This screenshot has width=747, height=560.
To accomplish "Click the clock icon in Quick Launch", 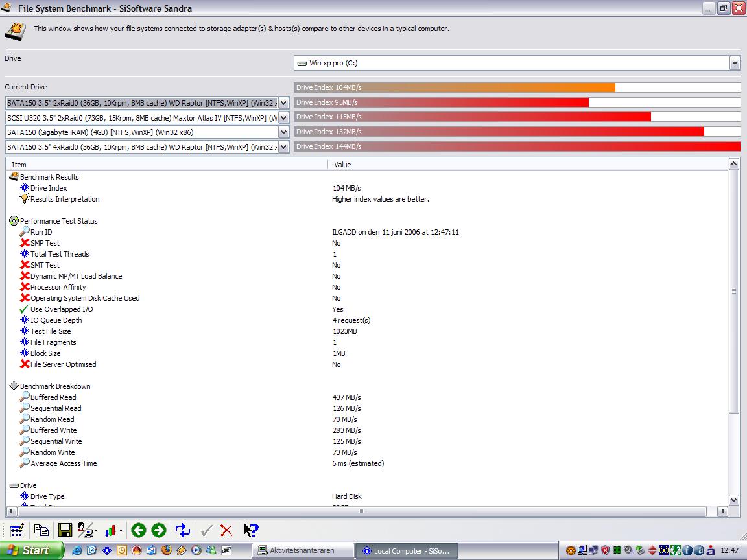I will (122, 550).
